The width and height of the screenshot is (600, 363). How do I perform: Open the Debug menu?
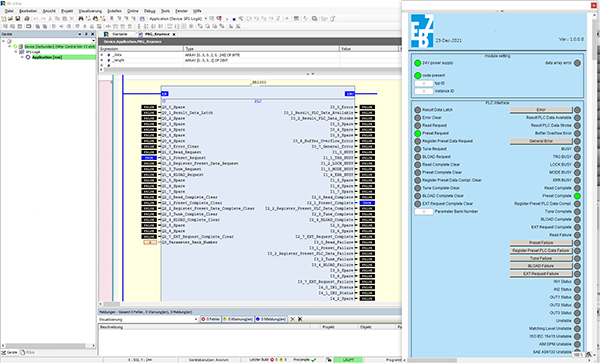(150, 11)
